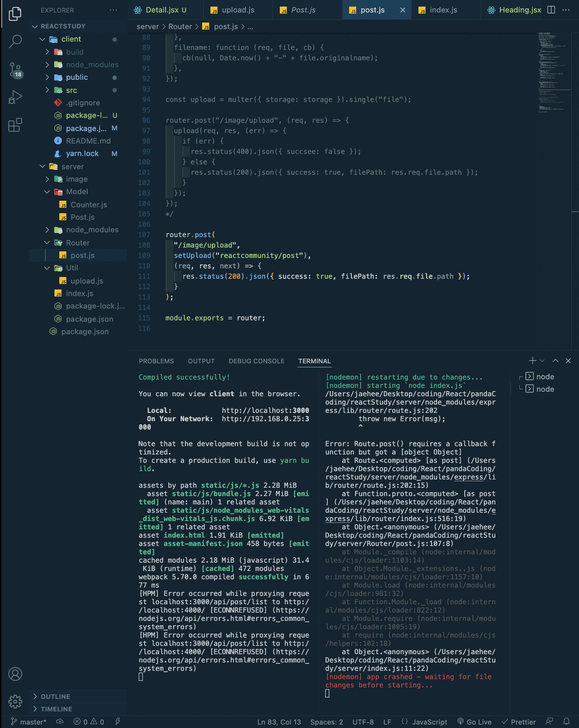This screenshot has height=728, width=579.
Task: Maximize the terminal panel size
Action: pyautogui.click(x=555, y=361)
